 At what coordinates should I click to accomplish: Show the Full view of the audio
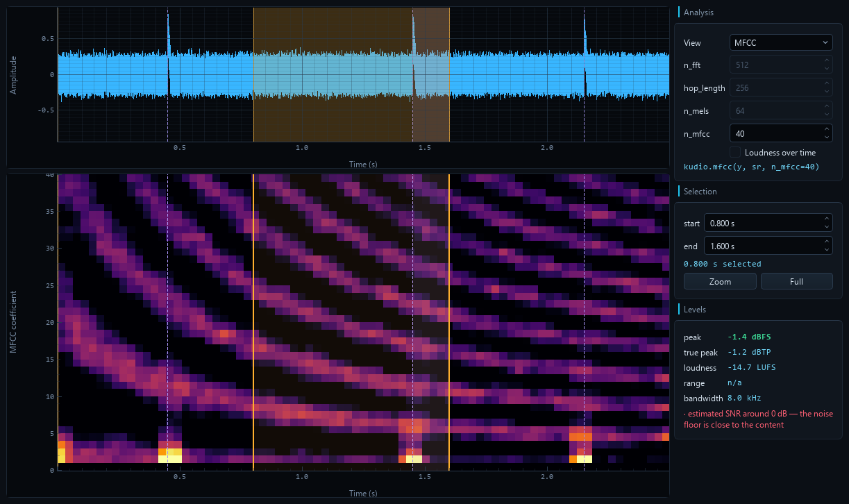[x=796, y=281]
